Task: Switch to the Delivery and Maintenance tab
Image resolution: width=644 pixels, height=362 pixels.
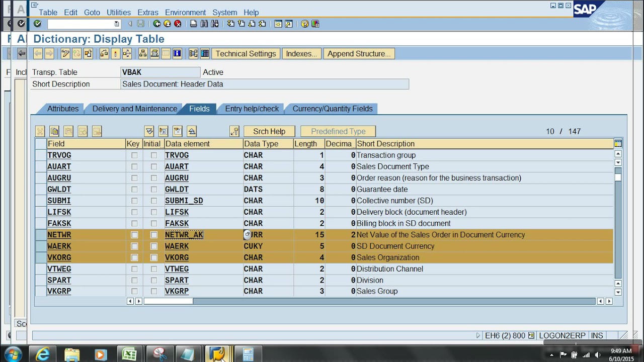Action: [134, 109]
